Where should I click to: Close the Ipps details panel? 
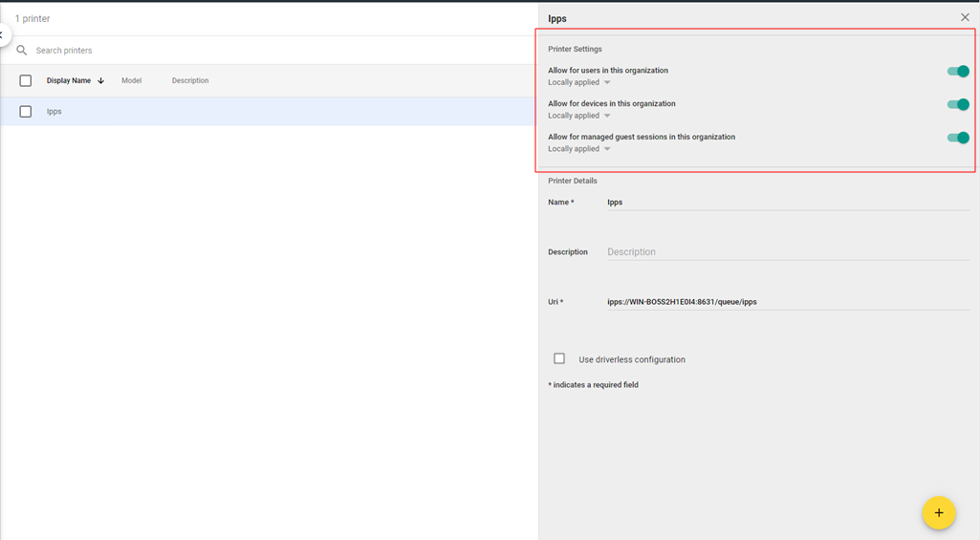[x=964, y=17]
